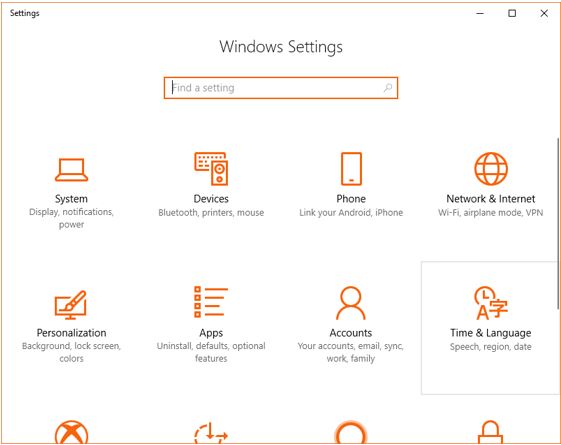Click 'Wi-Fi, airplane mode, VPN' text
The height and width of the screenshot is (445, 561).
pyautogui.click(x=491, y=213)
